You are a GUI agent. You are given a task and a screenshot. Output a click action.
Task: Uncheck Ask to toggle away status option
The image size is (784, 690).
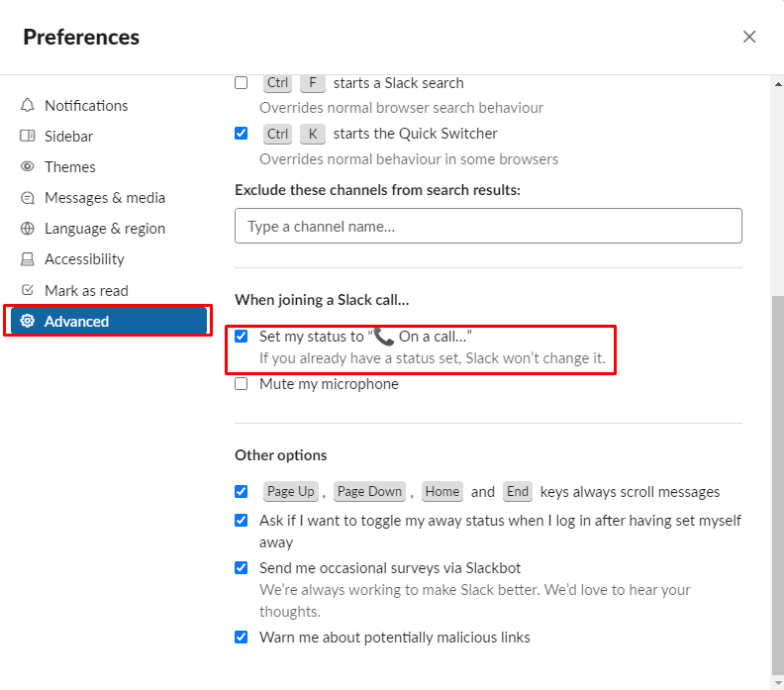[x=242, y=521]
